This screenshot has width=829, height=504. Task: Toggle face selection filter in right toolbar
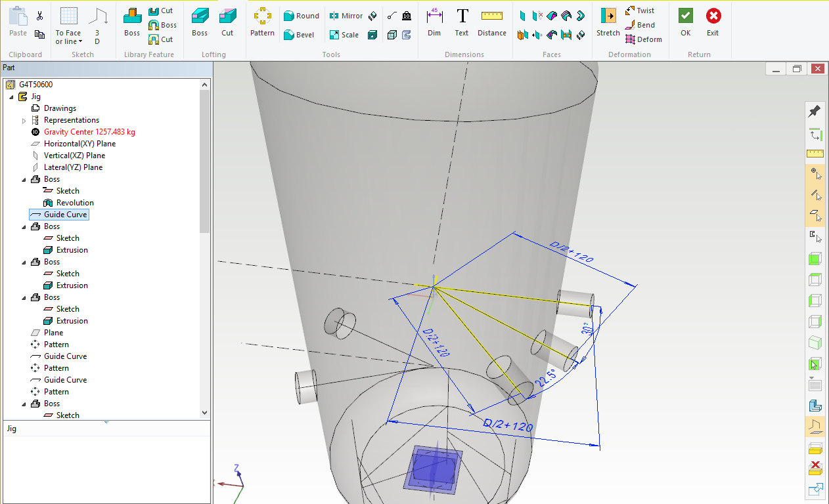(815, 215)
